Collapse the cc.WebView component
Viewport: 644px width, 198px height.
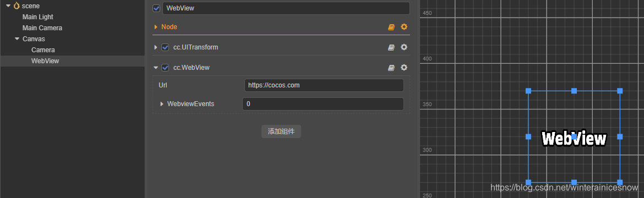point(156,67)
